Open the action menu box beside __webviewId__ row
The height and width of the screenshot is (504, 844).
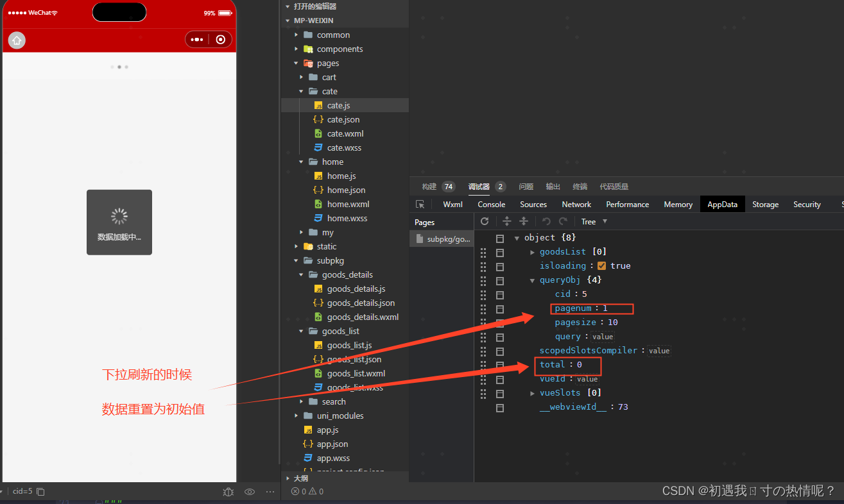tap(500, 407)
